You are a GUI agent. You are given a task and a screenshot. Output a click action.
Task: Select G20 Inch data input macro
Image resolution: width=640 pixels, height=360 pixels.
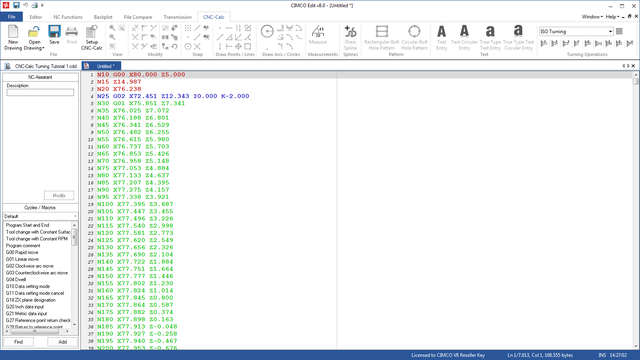click(x=24, y=307)
